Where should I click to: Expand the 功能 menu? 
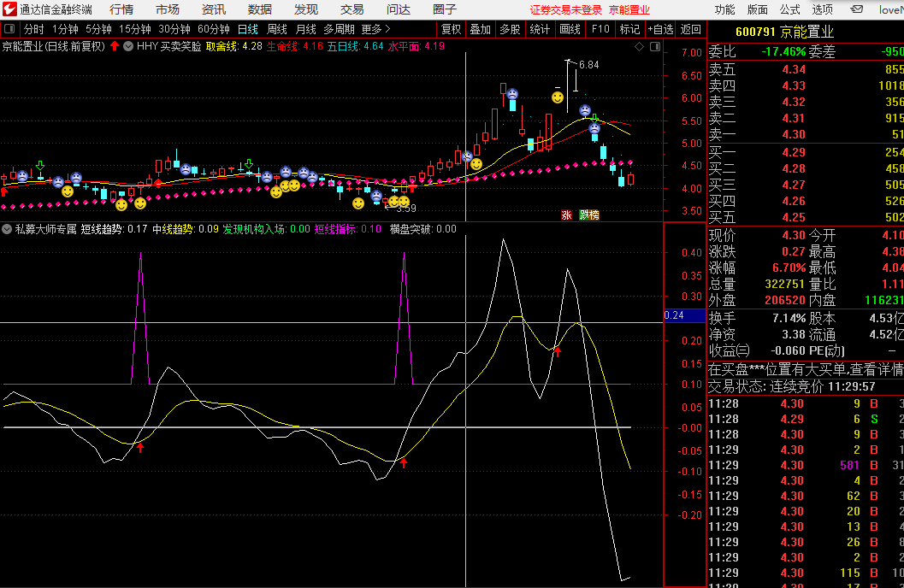724,9
